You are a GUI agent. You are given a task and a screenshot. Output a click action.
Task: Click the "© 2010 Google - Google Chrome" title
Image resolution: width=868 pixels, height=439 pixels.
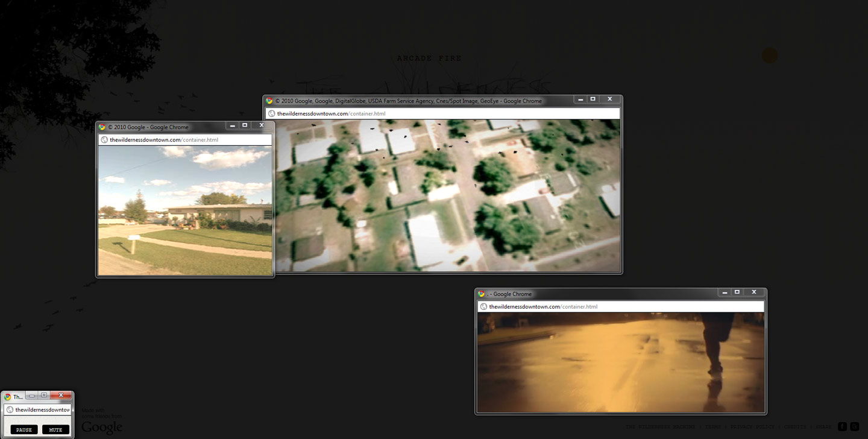(x=148, y=127)
